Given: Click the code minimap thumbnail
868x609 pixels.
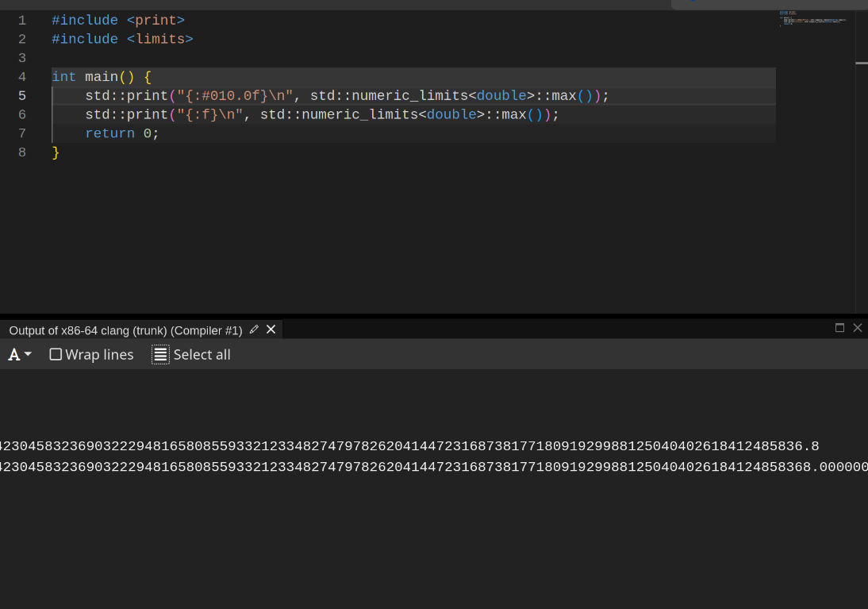Looking at the screenshot, I should (x=812, y=17).
